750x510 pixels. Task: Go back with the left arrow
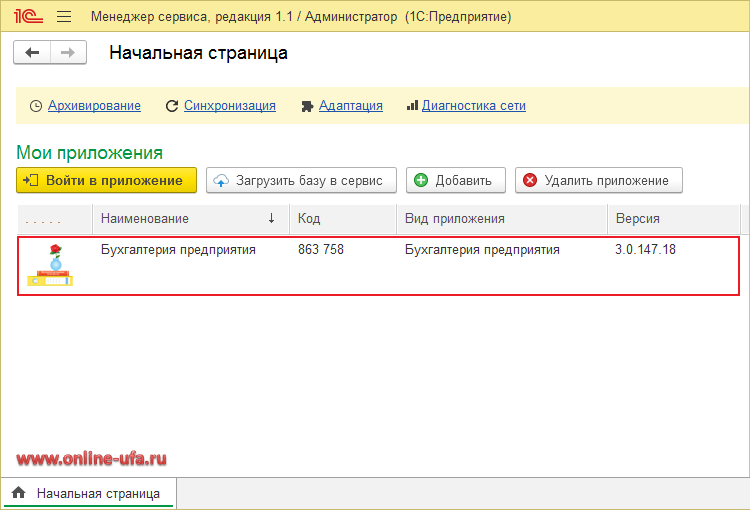[x=32, y=53]
